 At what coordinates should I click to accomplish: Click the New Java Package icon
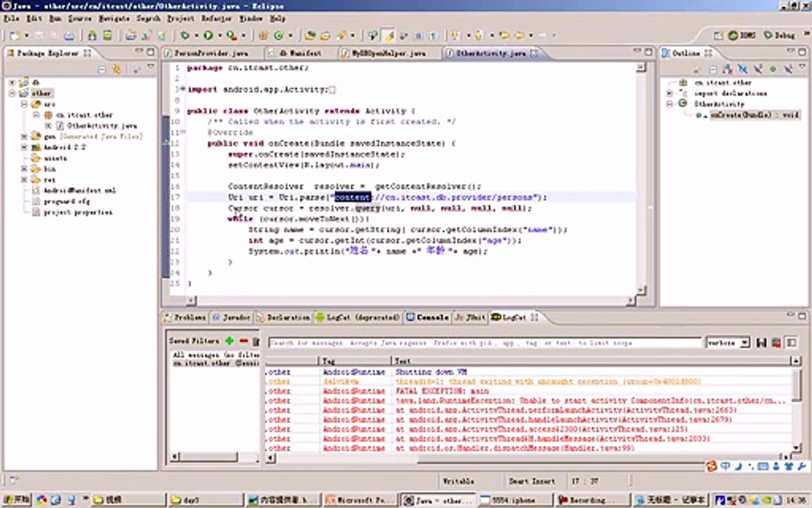click(263, 35)
